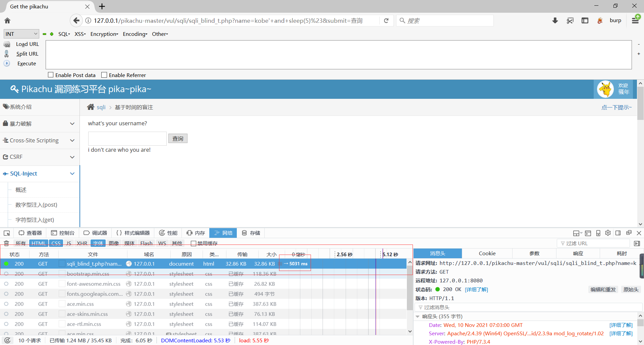
Task: Click Load URL in HackBar
Action: point(28,44)
